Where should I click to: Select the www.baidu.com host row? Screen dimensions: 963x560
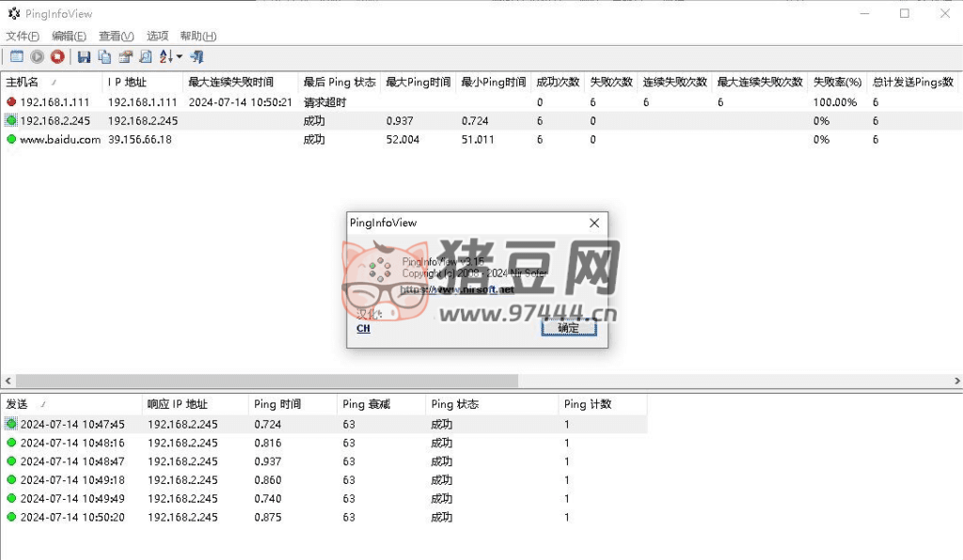[59, 139]
